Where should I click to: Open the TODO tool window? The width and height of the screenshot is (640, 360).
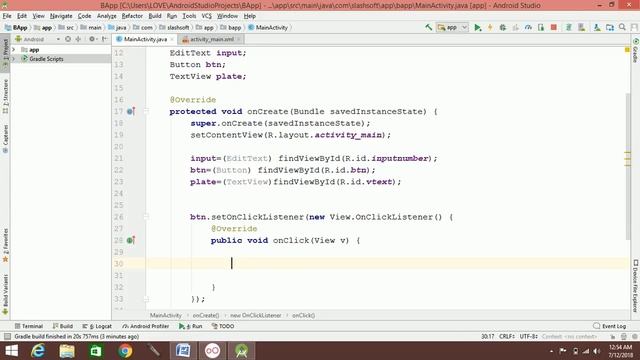click(x=223, y=326)
